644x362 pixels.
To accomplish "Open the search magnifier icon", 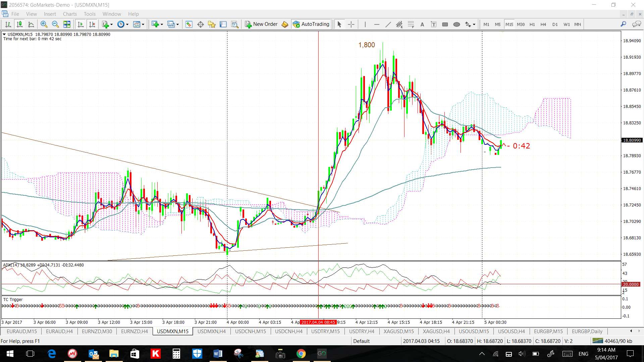I will [x=623, y=24].
